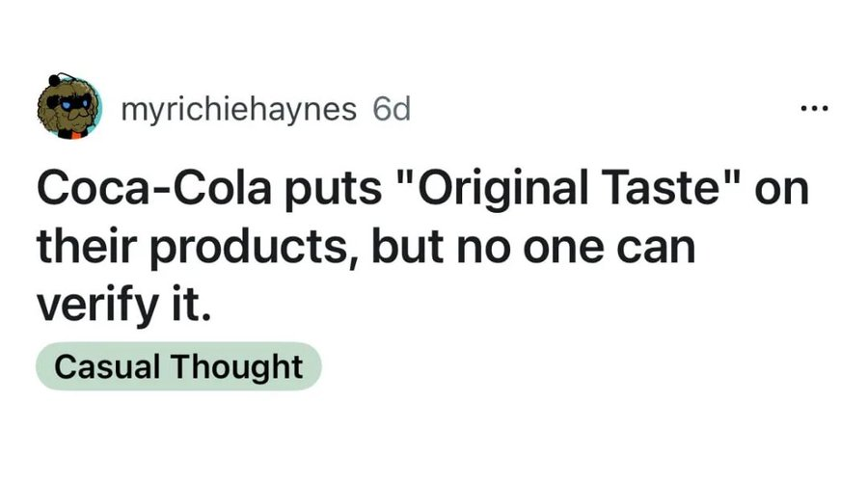Open the three-dot more options menu

(814, 109)
